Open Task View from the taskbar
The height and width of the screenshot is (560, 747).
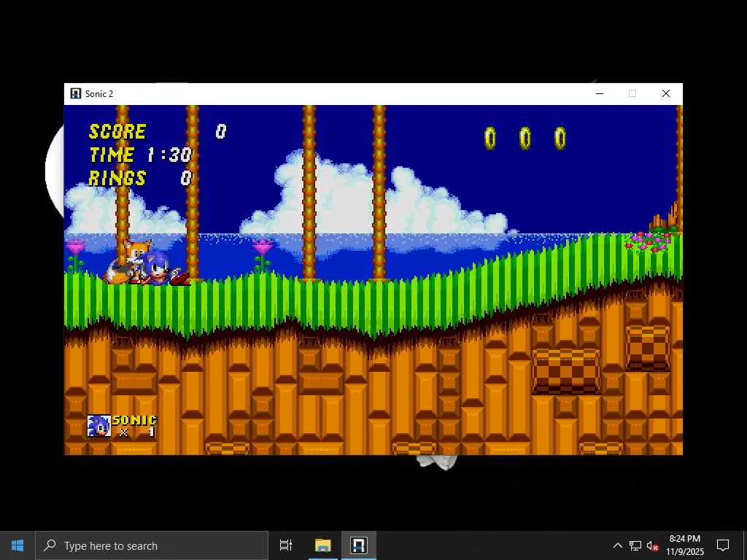(286, 545)
